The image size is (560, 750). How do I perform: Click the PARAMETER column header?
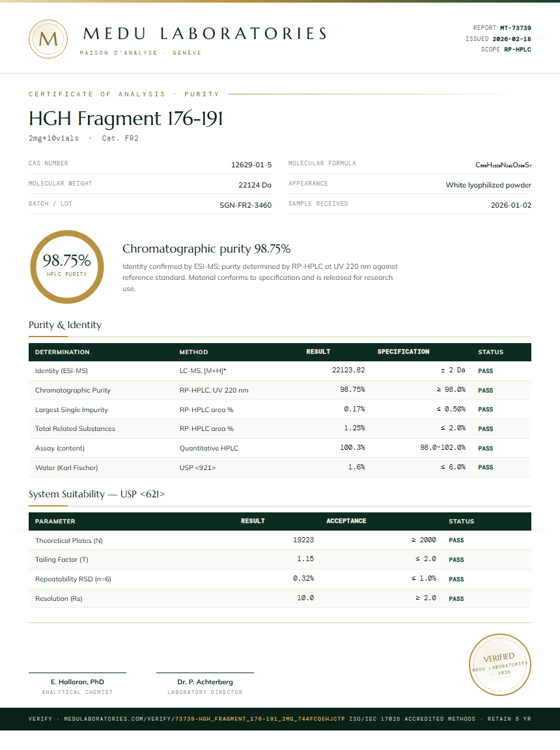[55, 521]
